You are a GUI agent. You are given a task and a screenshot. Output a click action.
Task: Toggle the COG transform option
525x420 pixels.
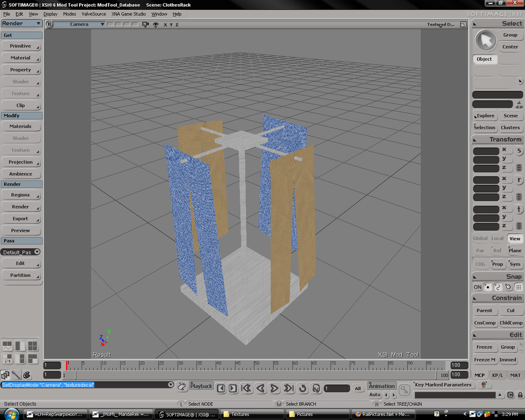tap(480, 264)
